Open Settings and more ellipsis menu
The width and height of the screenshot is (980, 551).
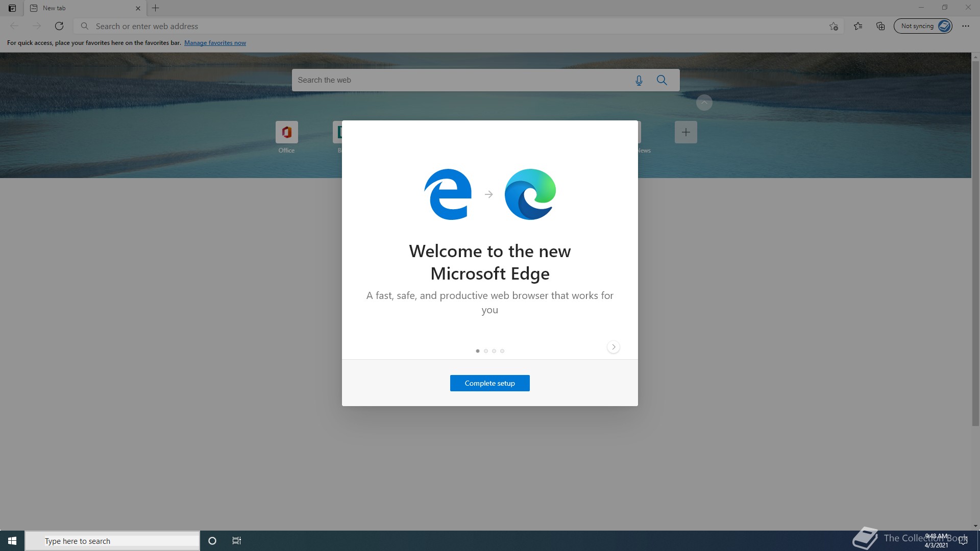(965, 26)
